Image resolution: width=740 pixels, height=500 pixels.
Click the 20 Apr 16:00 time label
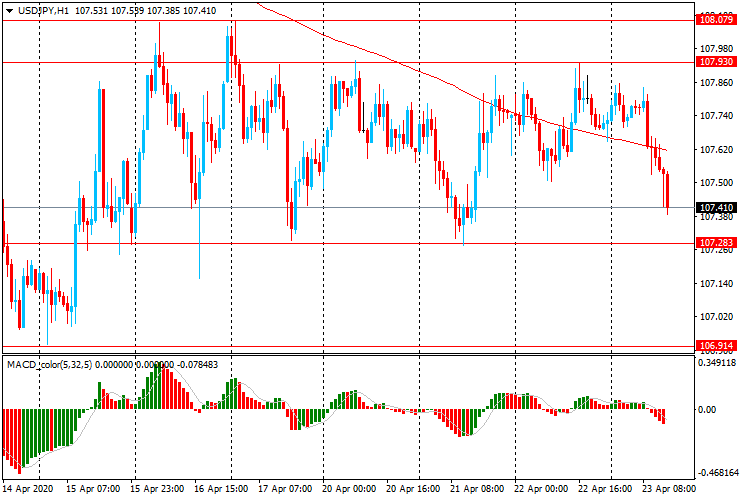[x=413, y=489]
